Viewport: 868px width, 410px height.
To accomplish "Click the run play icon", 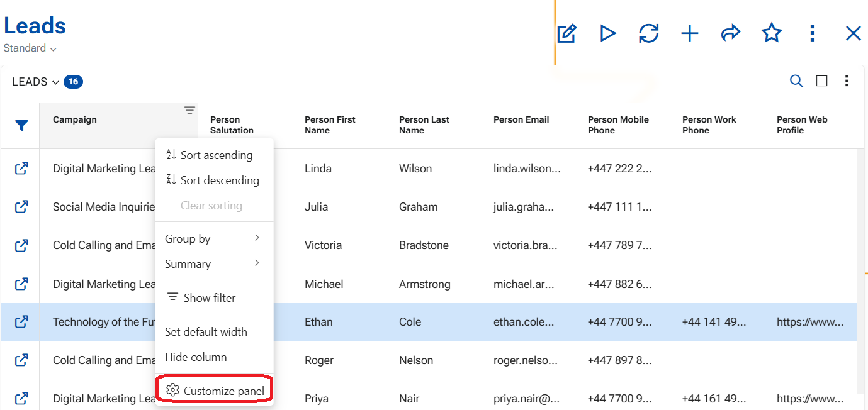I will tap(608, 33).
